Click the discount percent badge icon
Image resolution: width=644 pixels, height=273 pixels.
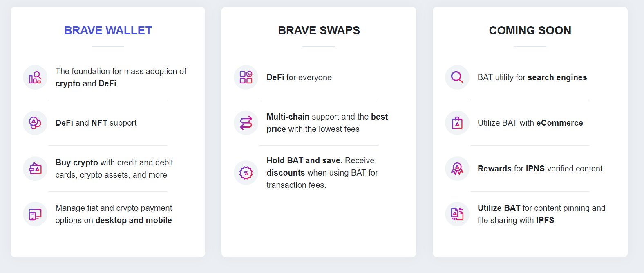point(246,173)
